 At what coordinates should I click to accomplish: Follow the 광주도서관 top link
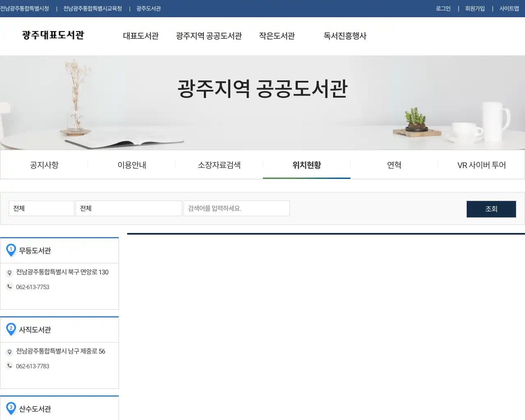(148, 9)
